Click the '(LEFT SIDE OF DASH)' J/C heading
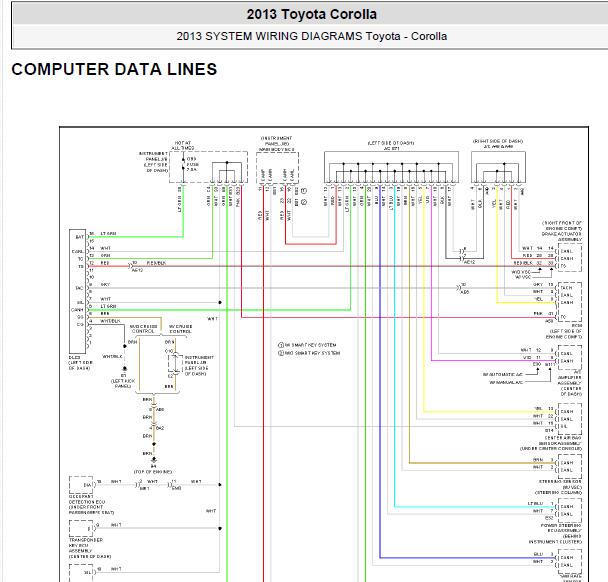 [x=391, y=145]
